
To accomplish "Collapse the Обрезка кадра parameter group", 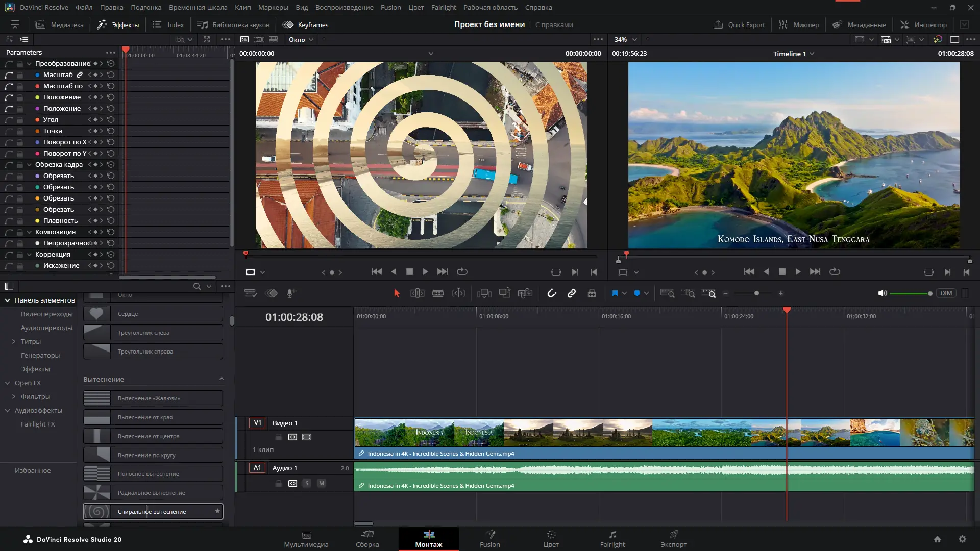I will point(30,164).
